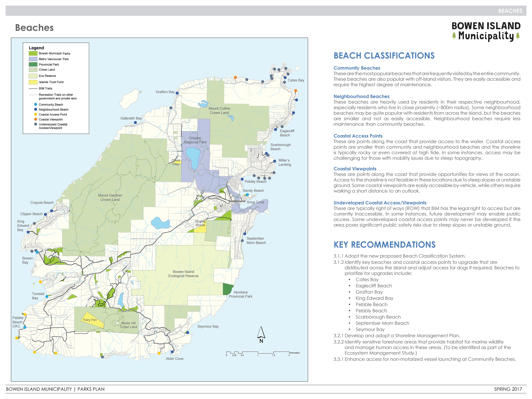
Task: Select the Seymour Bay beach marker
Action: coord(188,333)
